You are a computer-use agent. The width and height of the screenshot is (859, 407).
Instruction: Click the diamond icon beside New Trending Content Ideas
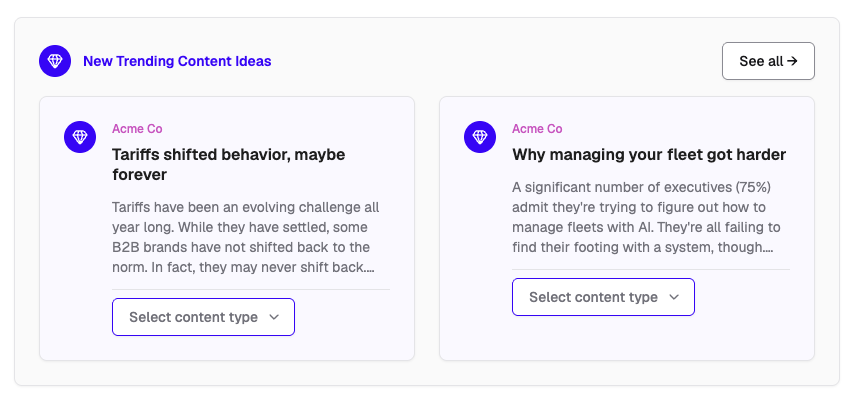[55, 61]
